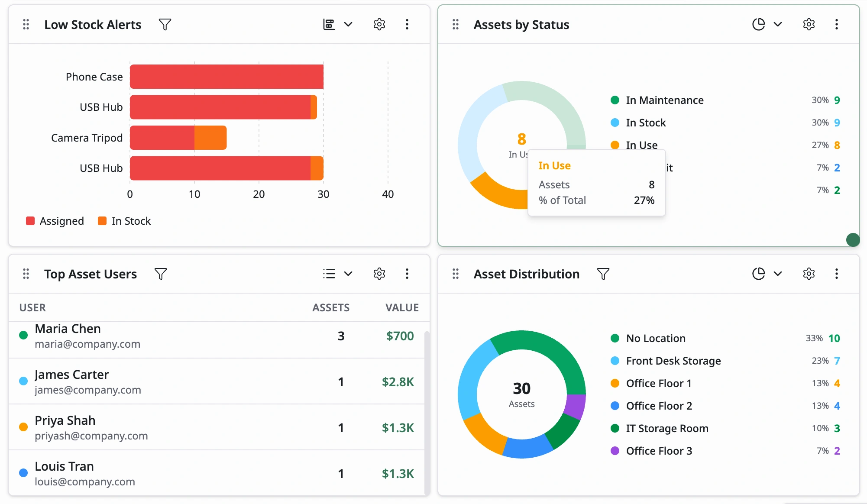Expand chart type chevron in Low Stock Alerts

(348, 25)
